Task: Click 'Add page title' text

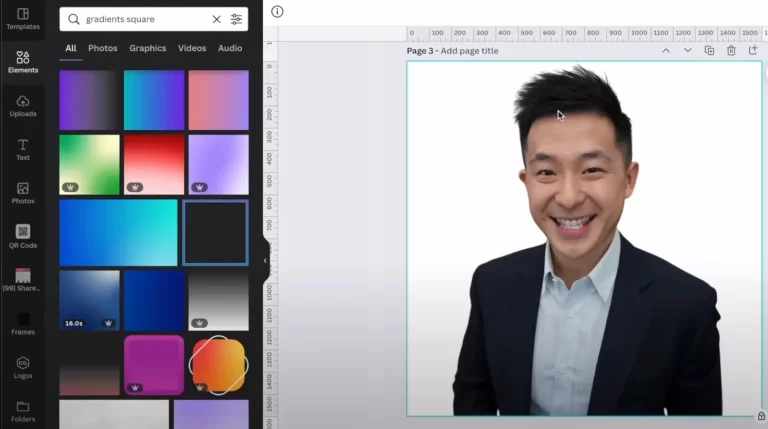Action: [x=469, y=51]
